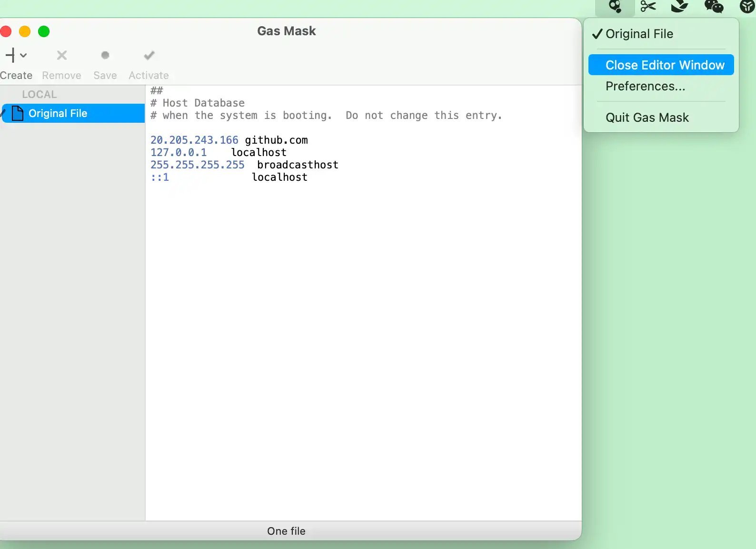Open Gas Mask menu bar icon
The image size is (756, 549).
pyautogui.click(x=615, y=7)
